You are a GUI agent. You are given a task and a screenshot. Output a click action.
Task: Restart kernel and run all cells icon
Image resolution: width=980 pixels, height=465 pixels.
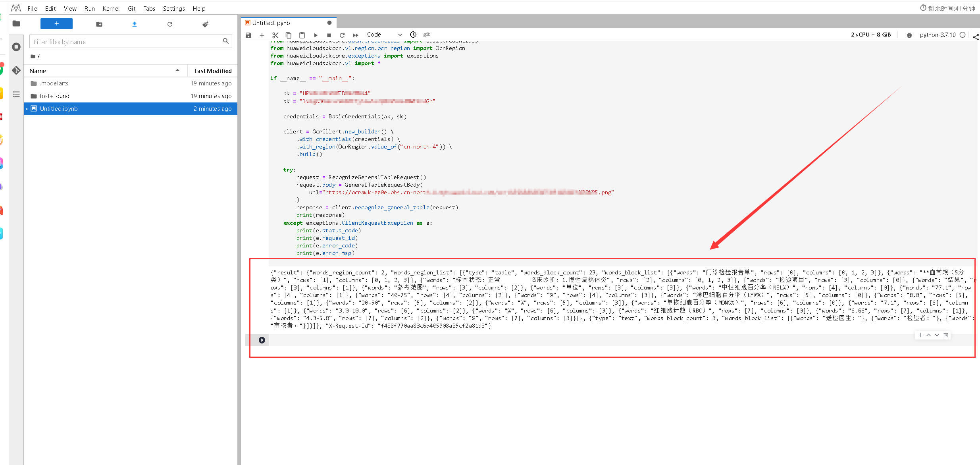[356, 35]
